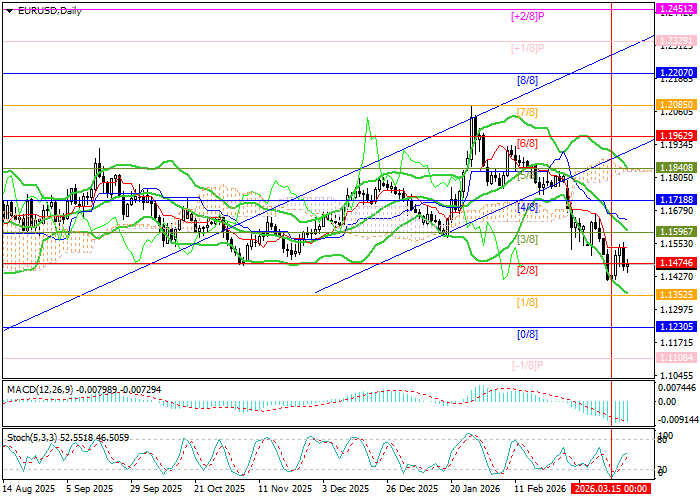Select the [+2/8]P magenta level label
The width and height of the screenshot is (700, 500).
pyautogui.click(x=527, y=16)
